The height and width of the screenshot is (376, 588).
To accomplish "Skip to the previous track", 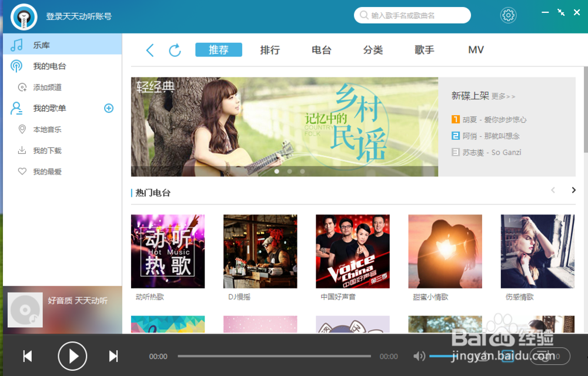I will [28, 356].
